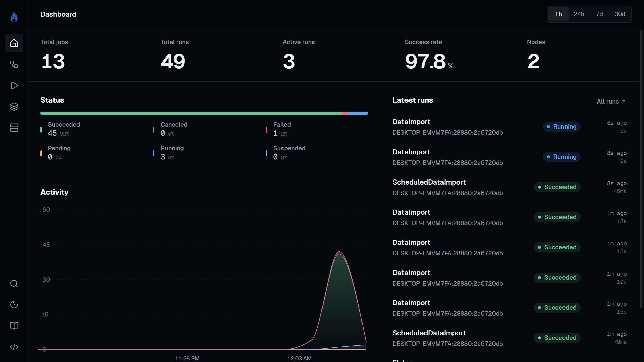644x362 pixels.
Task: Click the 11:28 PM axis label
Action: [x=187, y=358]
